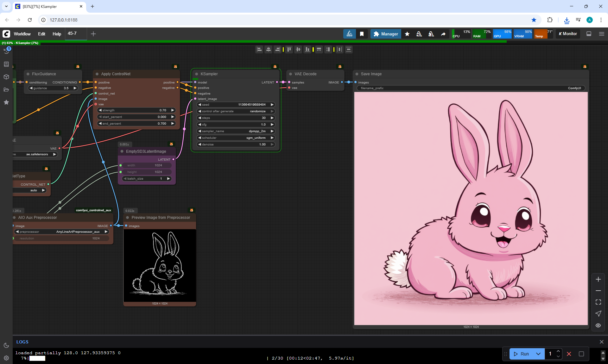Open the Edit menu
This screenshot has width=608, height=364.
[41, 34]
